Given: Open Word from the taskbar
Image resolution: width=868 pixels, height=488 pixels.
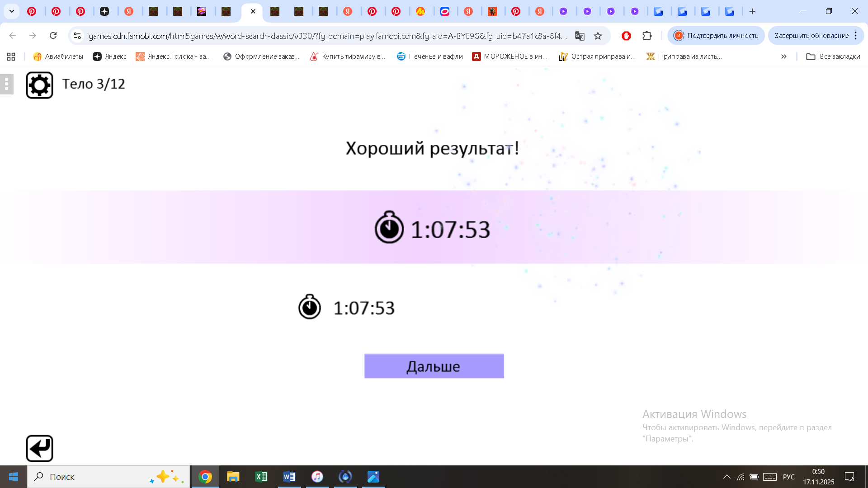Looking at the screenshot, I should click(289, 477).
